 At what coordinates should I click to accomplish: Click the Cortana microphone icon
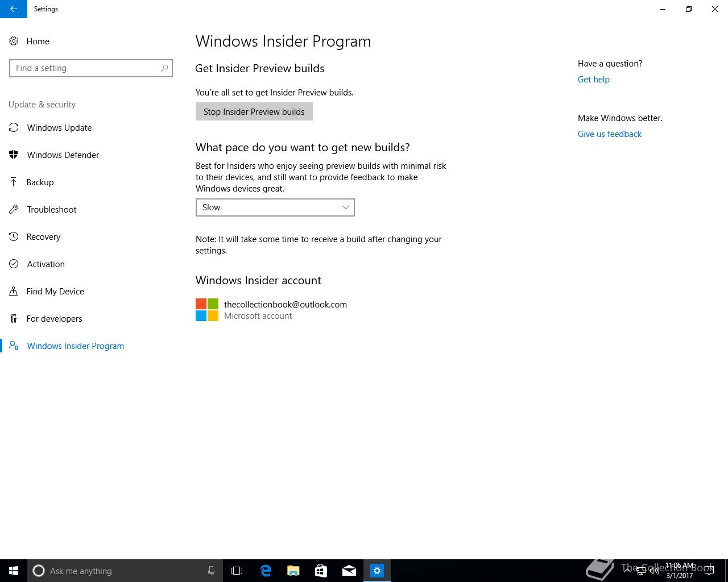pos(211,571)
